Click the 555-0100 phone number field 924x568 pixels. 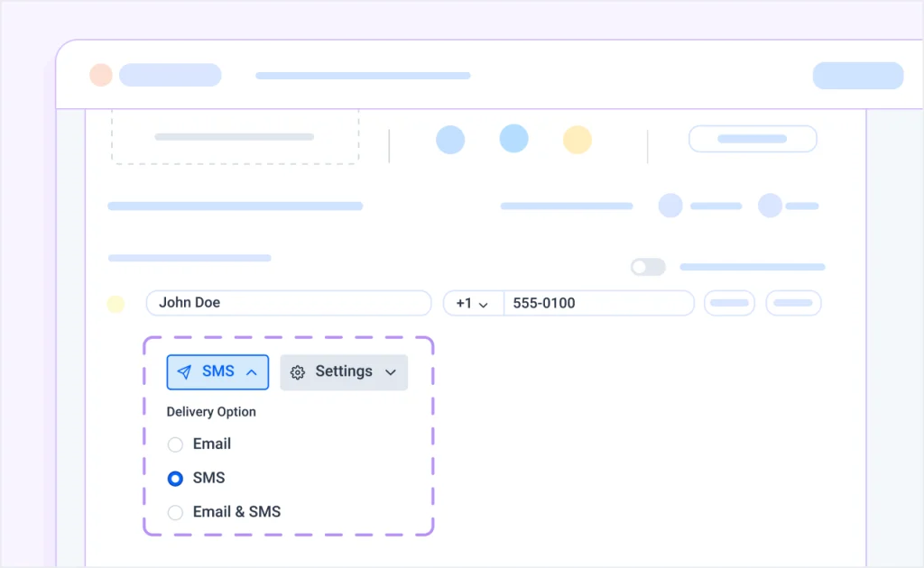tap(598, 303)
